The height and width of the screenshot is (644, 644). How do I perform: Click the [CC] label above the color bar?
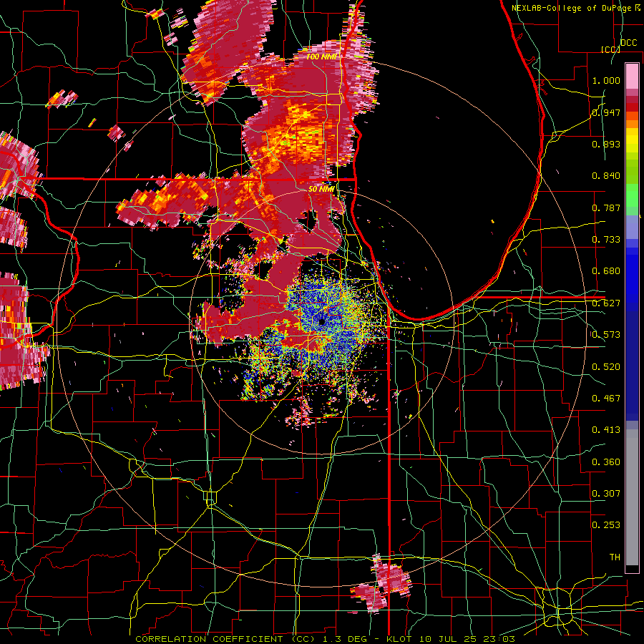click(x=610, y=49)
